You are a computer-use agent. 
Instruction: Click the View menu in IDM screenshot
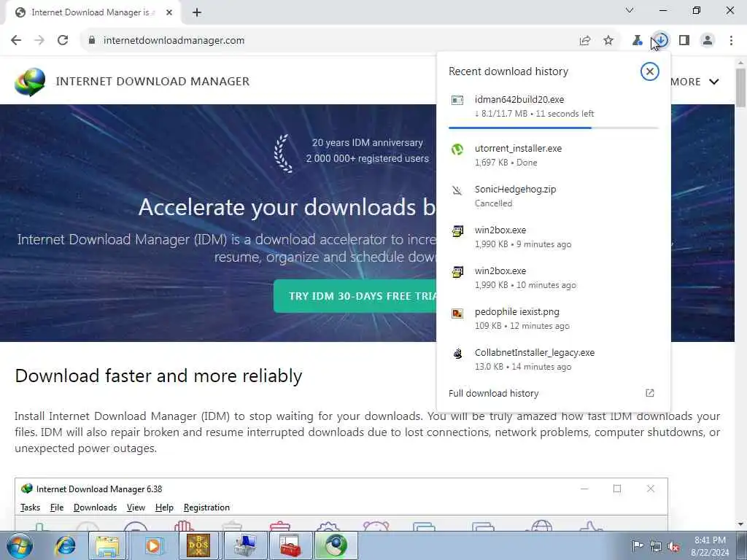[136, 507]
